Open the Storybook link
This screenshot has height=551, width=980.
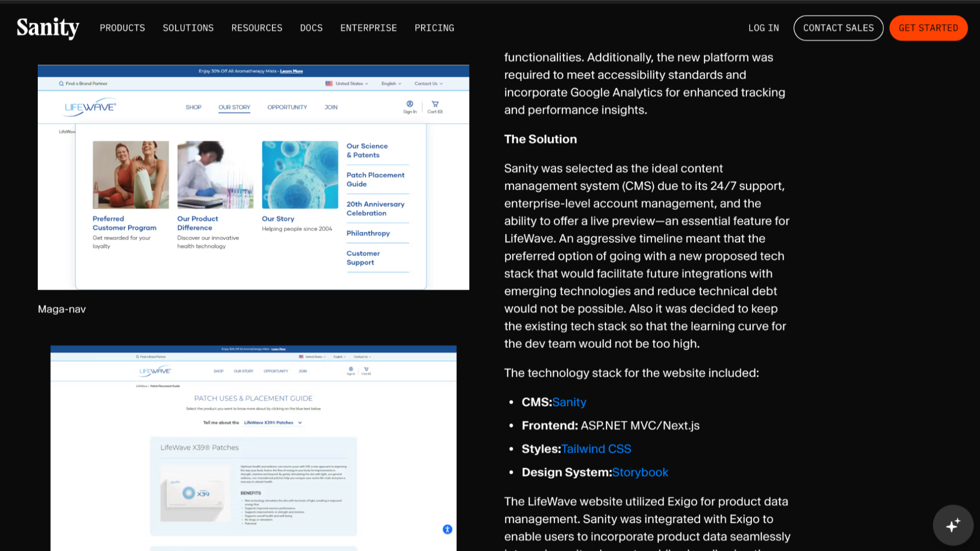click(x=640, y=472)
